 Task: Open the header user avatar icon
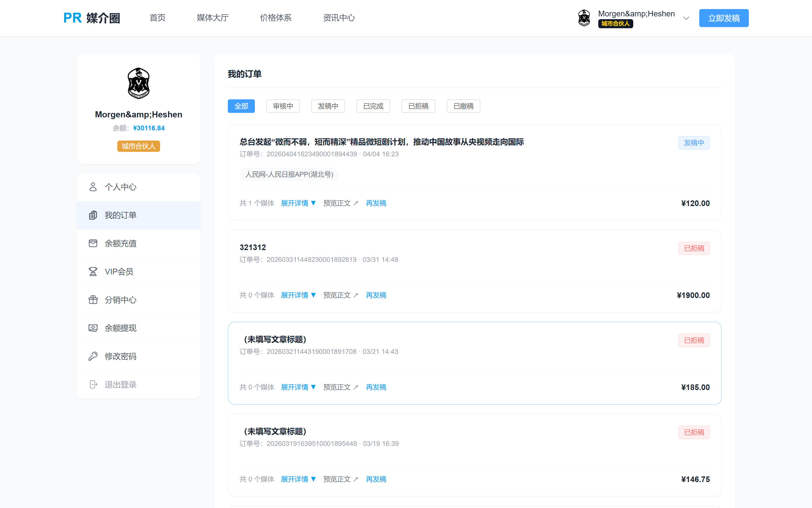pos(584,18)
